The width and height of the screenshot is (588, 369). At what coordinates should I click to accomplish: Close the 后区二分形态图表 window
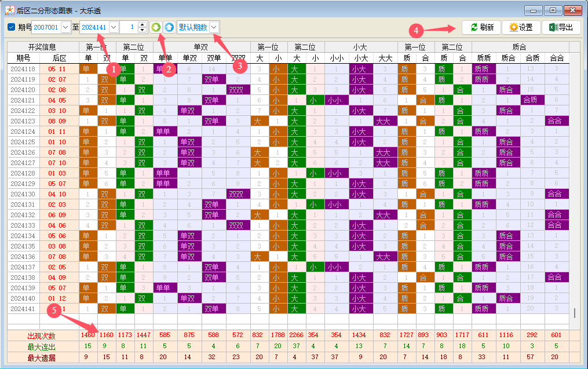[572, 10]
